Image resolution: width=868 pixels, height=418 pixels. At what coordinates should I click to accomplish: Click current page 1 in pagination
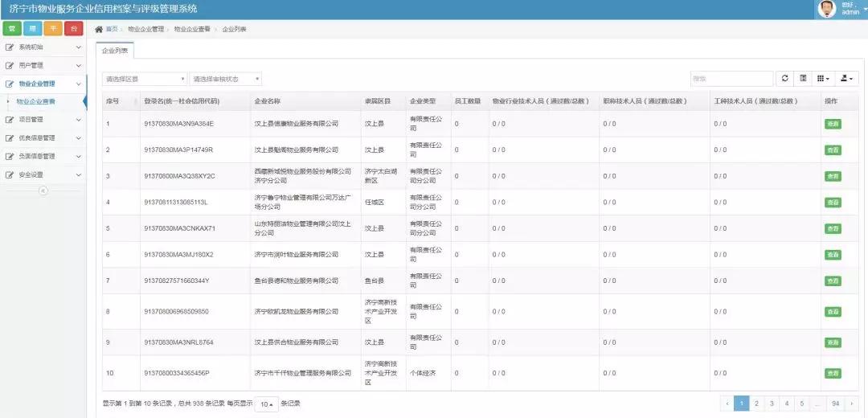[x=742, y=404]
